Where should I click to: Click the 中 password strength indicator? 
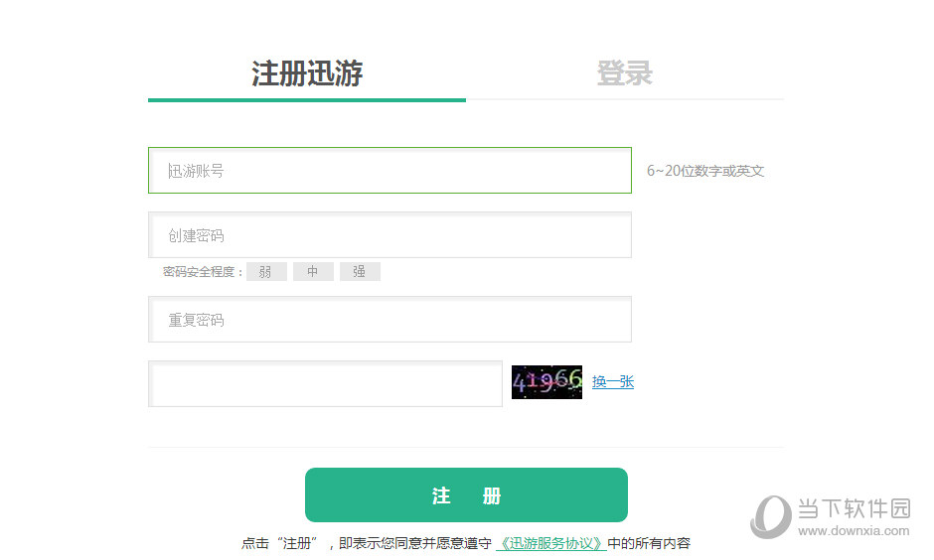(x=313, y=272)
